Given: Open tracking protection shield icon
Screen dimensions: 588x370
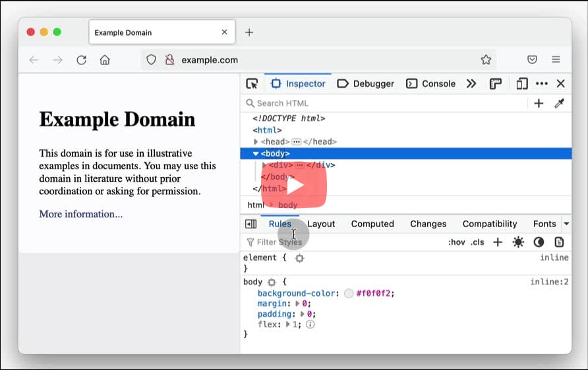Looking at the screenshot, I should click(151, 60).
